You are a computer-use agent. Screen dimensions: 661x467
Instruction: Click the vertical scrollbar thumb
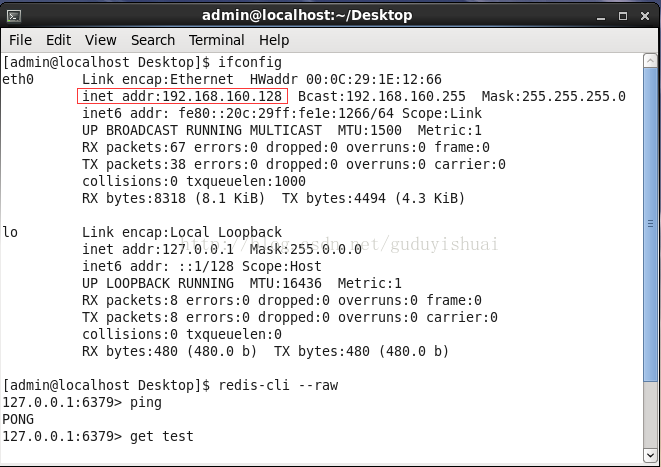click(650, 224)
